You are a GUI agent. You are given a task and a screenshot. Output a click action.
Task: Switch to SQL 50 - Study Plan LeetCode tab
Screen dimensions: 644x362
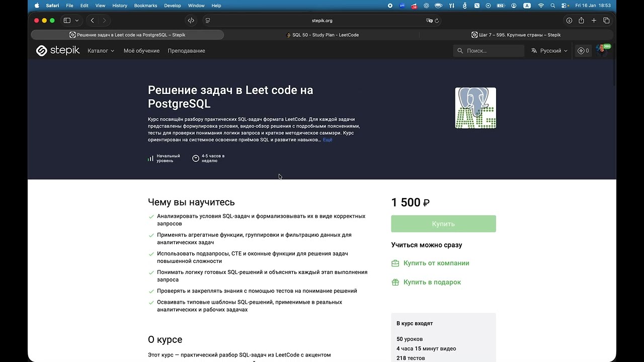[322, 35]
